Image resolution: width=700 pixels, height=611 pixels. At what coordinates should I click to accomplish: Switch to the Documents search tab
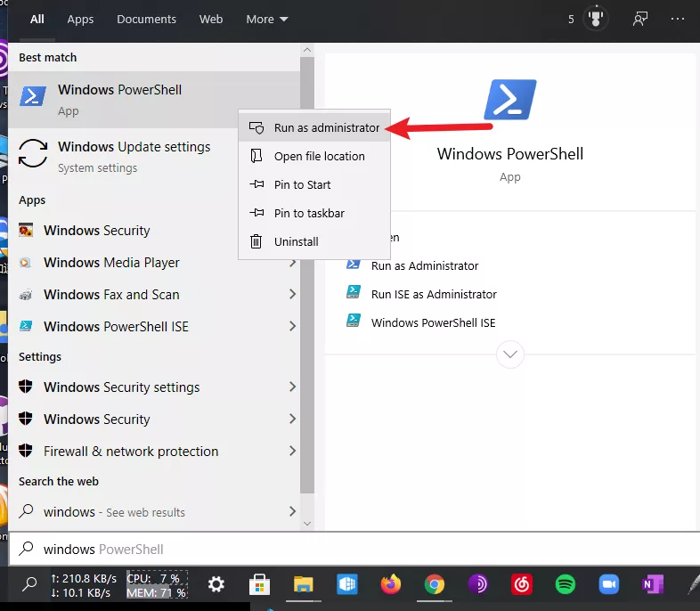146,20
